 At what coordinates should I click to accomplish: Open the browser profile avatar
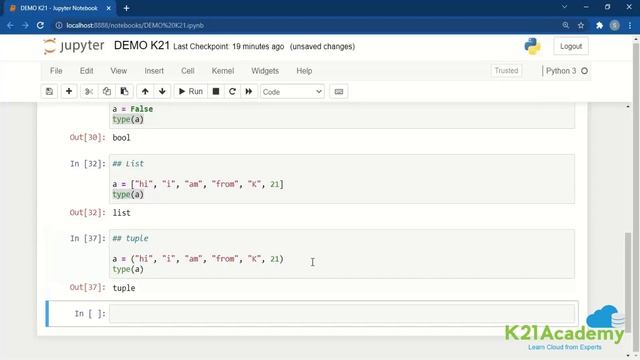click(x=614, y=25)
